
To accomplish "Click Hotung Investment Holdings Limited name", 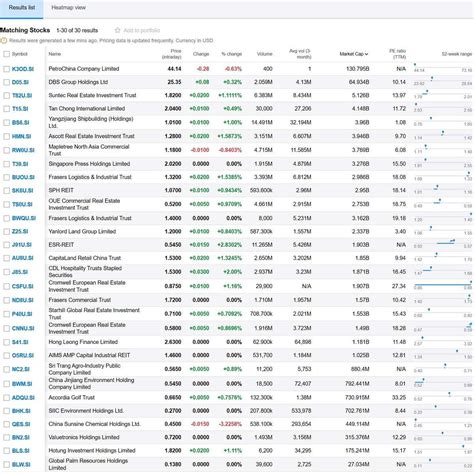I will click(92, 451).
